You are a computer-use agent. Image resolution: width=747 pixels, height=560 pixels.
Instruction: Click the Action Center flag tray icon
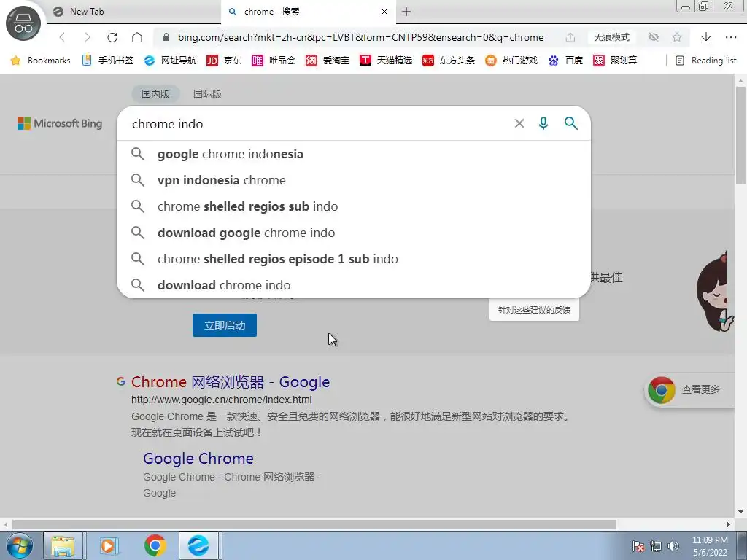[638, 546]
